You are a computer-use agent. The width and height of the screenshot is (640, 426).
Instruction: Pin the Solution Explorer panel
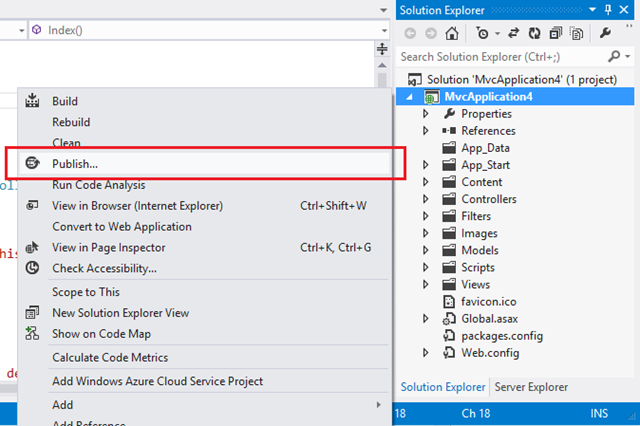pyautogui.click(x=608, y=10)
